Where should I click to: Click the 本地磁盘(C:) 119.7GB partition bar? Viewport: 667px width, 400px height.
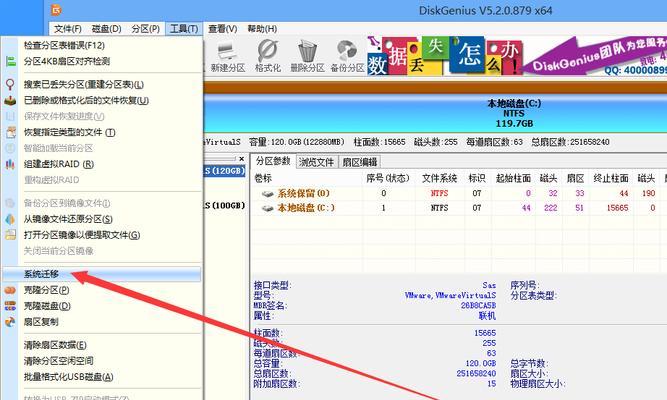pyautogui.click(x=435, y=113)
